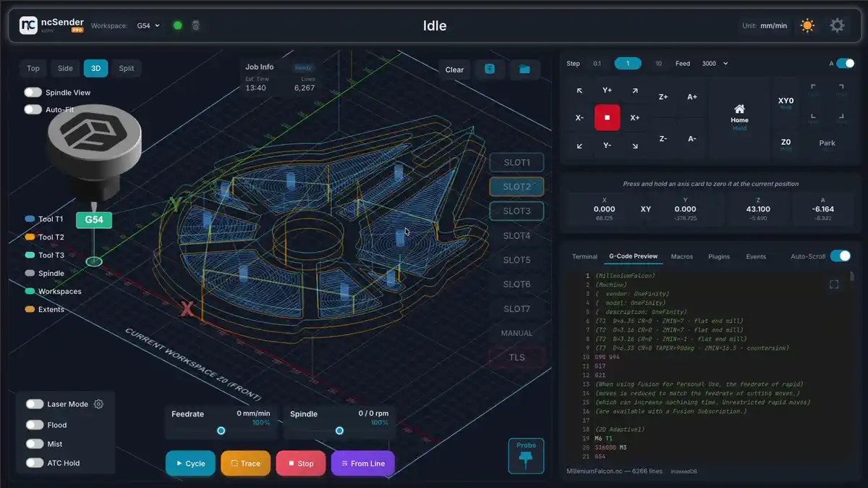Click the Probe icon button
This screenshot has width=868, height=488.
527,457
